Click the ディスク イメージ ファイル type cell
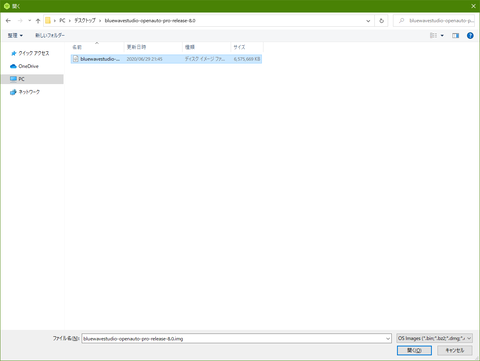This screenshot has width=480, height=361. pyautogui.click(x=205, y=59)
